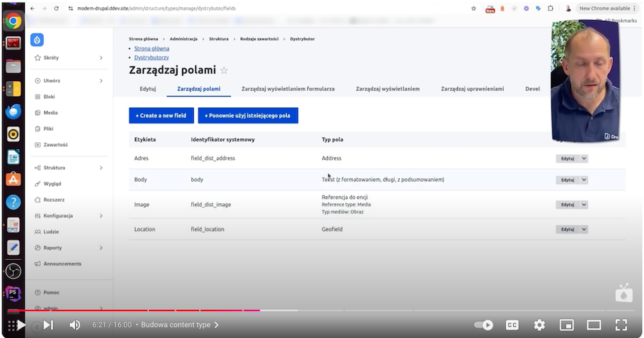Viewport: 644px width, 338px height.
Task: Expand the Raporty menu chevron
Action: click(x=101, y=248)
